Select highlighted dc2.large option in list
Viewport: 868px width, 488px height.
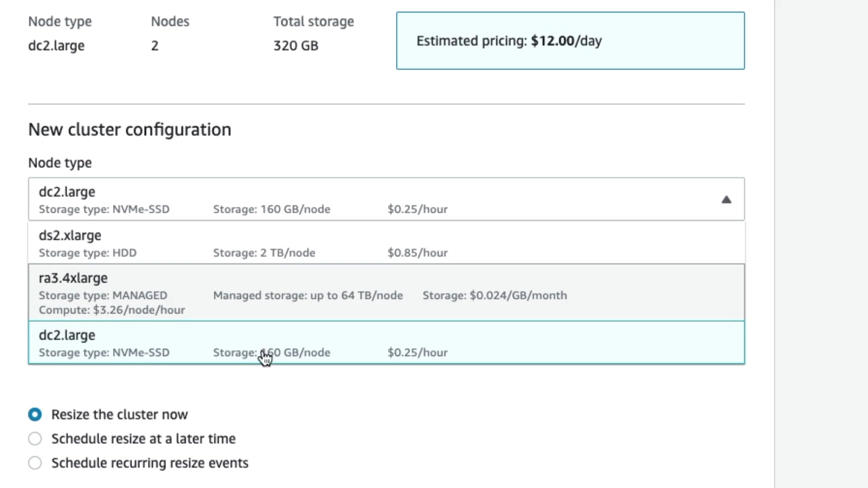67,335
